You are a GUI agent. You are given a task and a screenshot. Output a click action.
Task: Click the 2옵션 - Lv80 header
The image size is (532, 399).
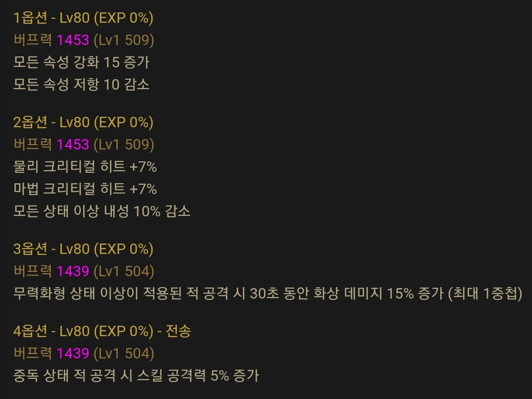83,122
